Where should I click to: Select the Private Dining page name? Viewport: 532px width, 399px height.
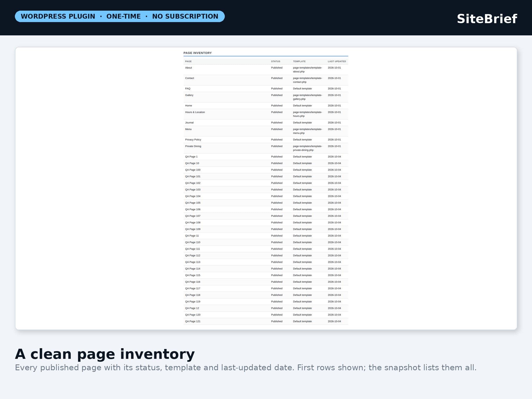(x=193, y=146)
